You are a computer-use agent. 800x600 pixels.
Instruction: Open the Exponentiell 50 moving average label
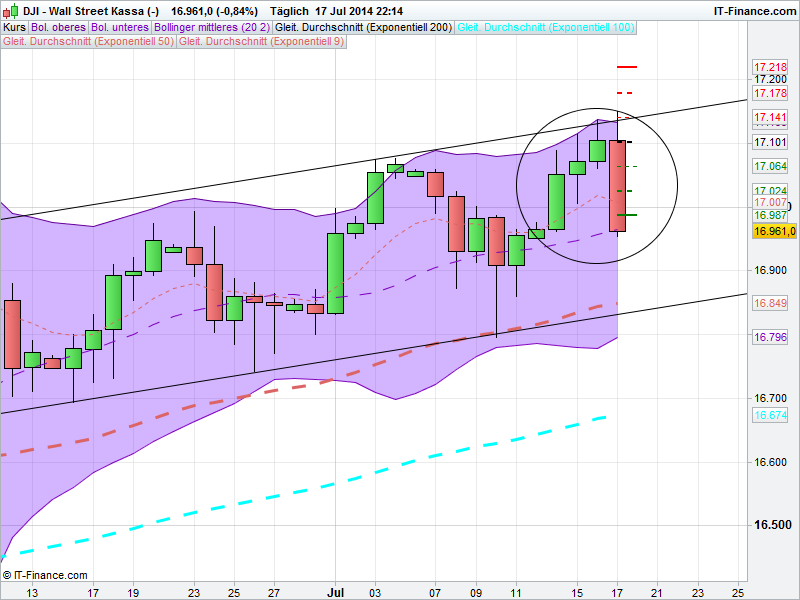(88, 42)
